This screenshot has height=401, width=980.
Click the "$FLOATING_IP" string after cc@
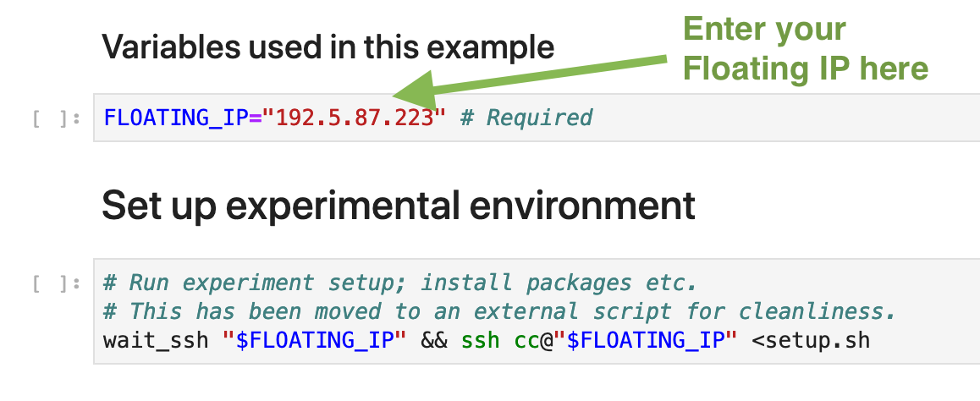[x=646, y=340]
